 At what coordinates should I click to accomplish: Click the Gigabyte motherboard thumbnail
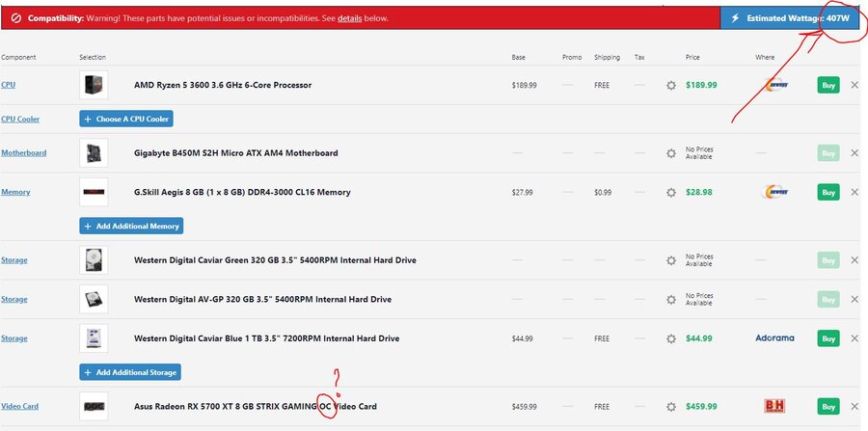coord(94,152)
